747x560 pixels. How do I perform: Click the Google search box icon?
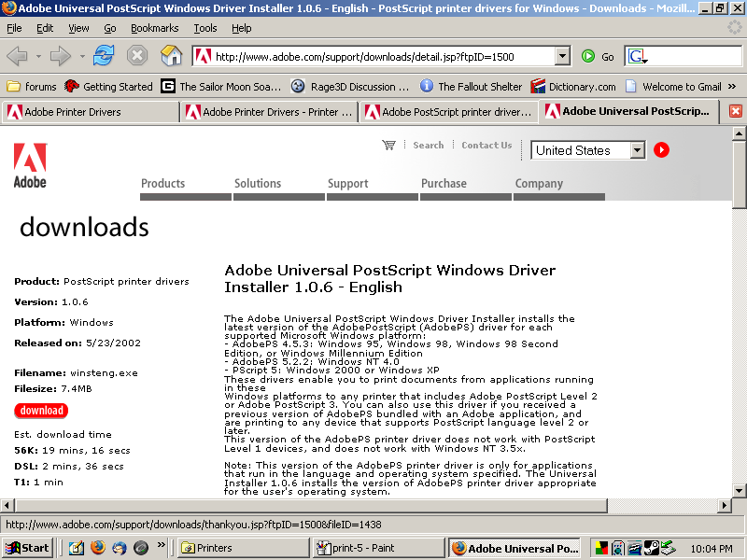(x=636, y=56)
